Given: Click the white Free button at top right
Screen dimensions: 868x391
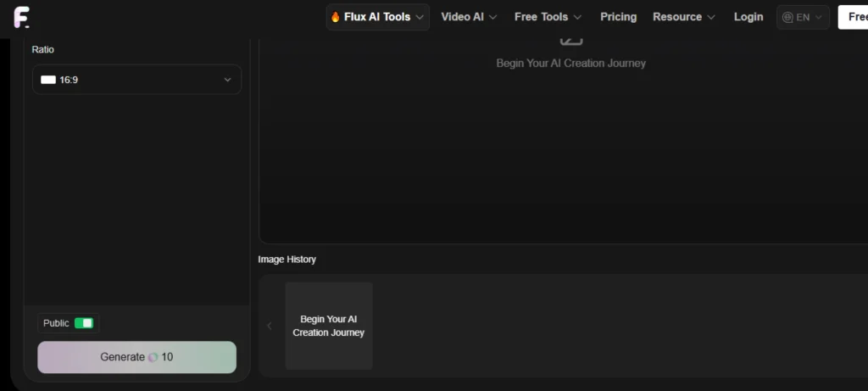Looking at the screenshot, I should click(x=853, y=17).
